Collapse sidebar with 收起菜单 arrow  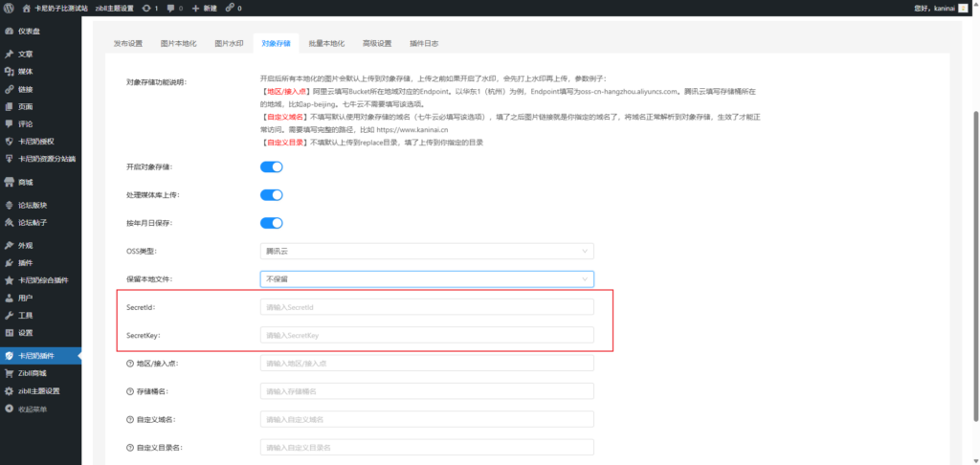9,410
